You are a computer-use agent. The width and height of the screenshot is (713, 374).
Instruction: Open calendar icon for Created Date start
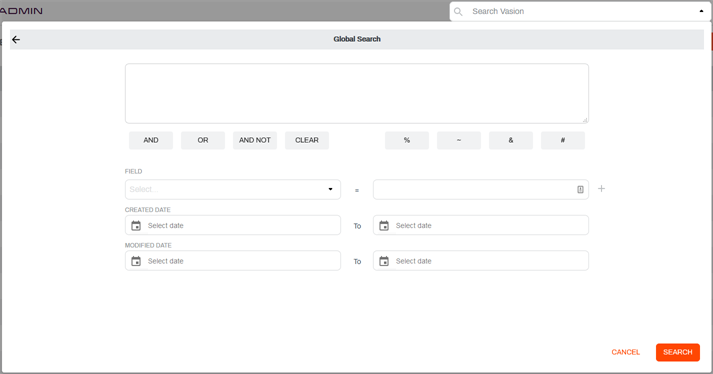pyautogui.click(x=136, y=226)
